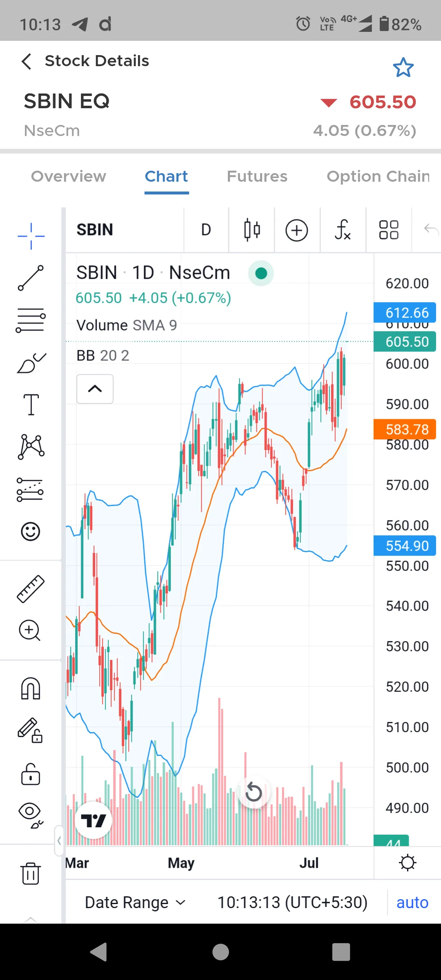Screen dimensions: 441x980
Task: Open the chart patterns tool
Action: (x=31, y=447)
